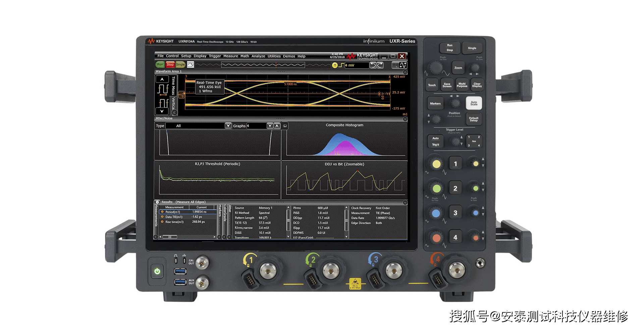Push the white Auto Scale key
This screenshot has width=644, height=330.
pyautogui.click(x=474, y=103)
